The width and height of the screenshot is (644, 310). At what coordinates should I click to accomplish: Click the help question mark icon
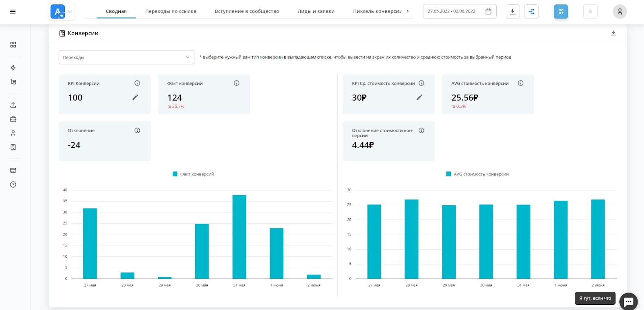point(13,185)
